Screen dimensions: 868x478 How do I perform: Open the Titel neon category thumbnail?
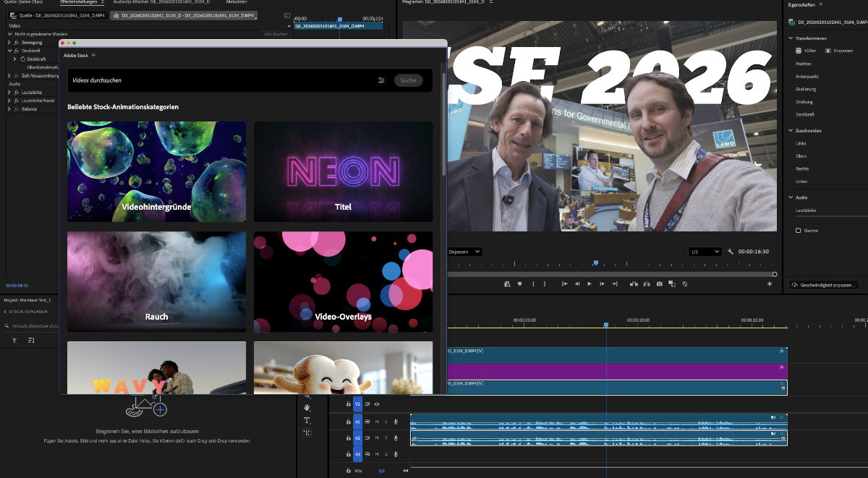[x=344, y=171]
